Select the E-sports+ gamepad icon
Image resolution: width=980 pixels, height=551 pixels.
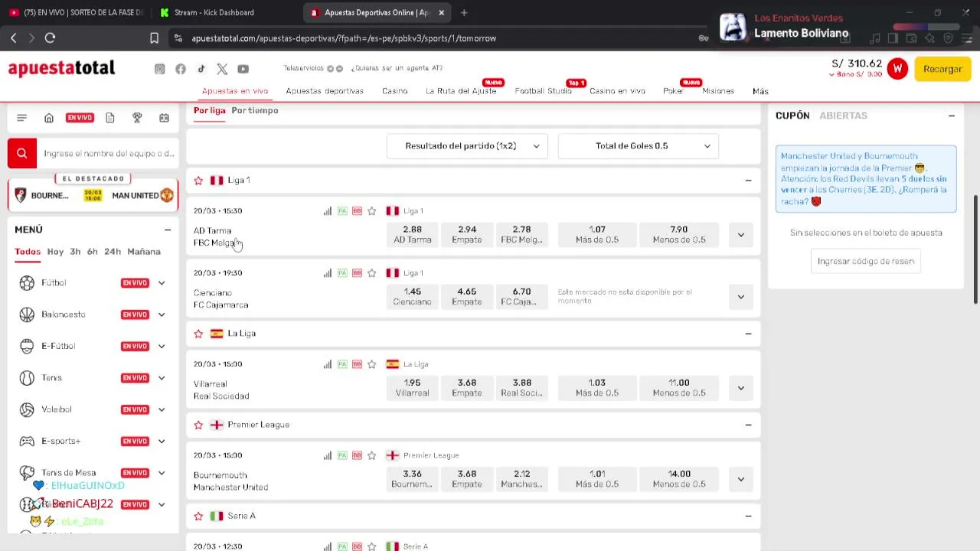coord(28,441)
